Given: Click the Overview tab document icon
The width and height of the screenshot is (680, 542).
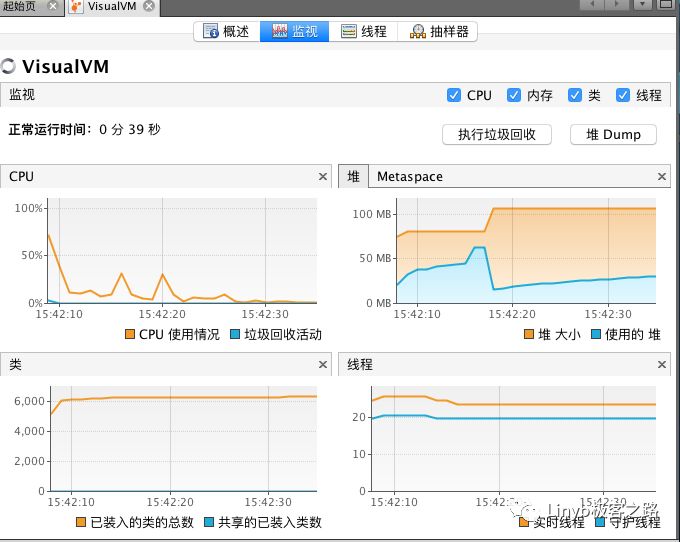Looking at the screenshot, I should pyautogui.click(x=211, y=31).
